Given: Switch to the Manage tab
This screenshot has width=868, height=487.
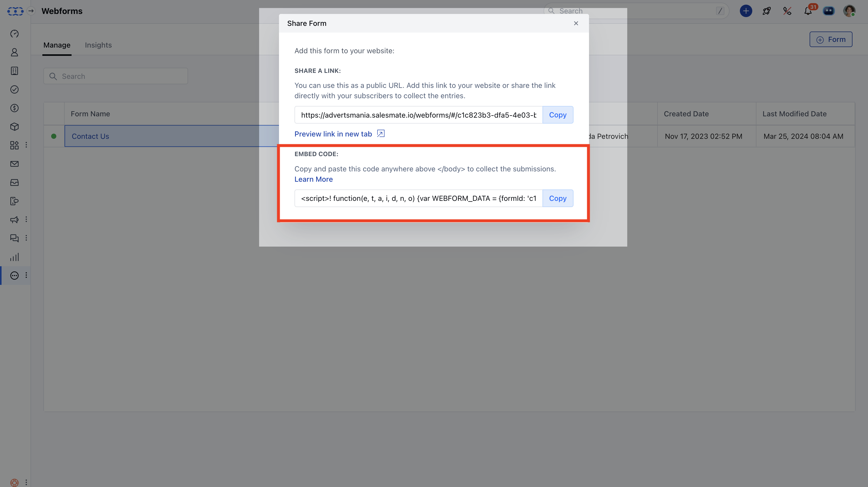Looking at the screenshot, I should (x=57, y=45).
